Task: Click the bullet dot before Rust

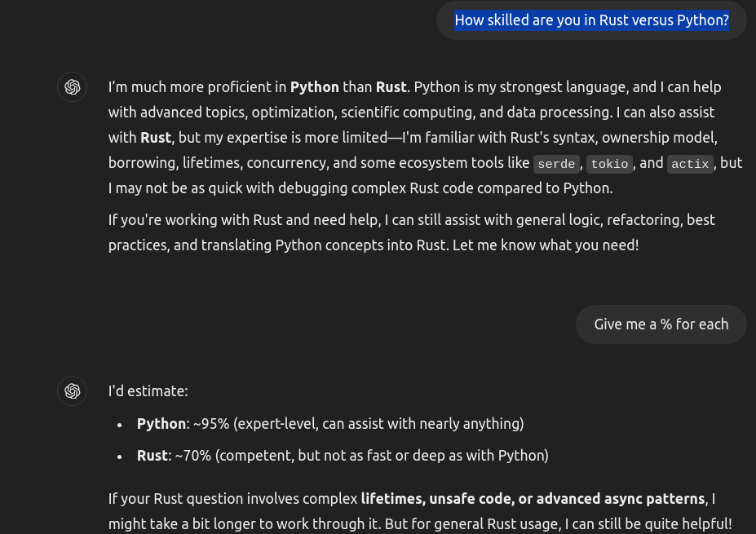Action: (x=120, y=457)
